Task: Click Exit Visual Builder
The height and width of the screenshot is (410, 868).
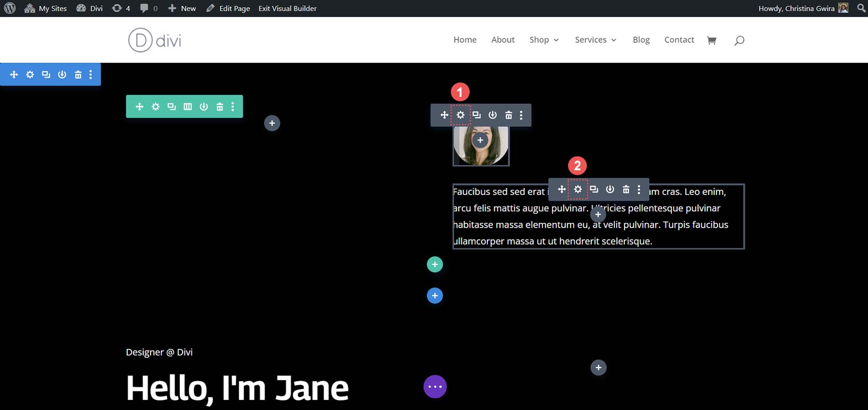Action: click(x=287, y=8)
